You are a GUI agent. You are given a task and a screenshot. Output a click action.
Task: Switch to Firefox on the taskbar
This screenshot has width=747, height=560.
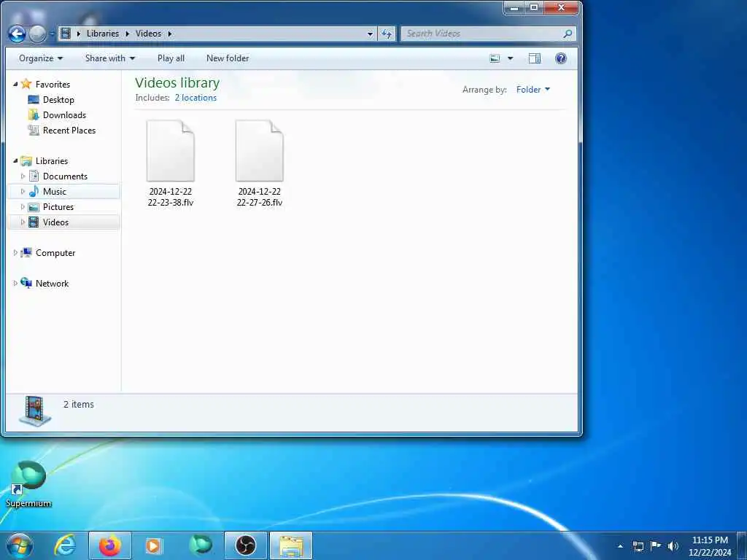(x=109, y=545)
